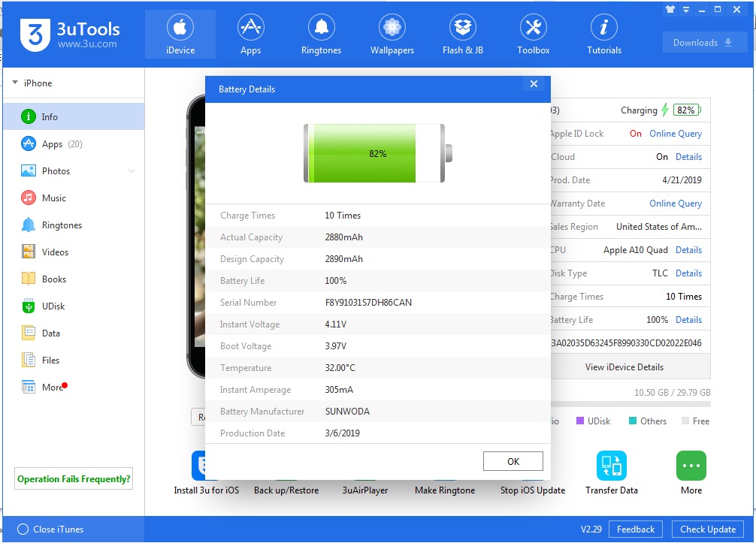Click the green More tools icon

(x=691, y=466)
